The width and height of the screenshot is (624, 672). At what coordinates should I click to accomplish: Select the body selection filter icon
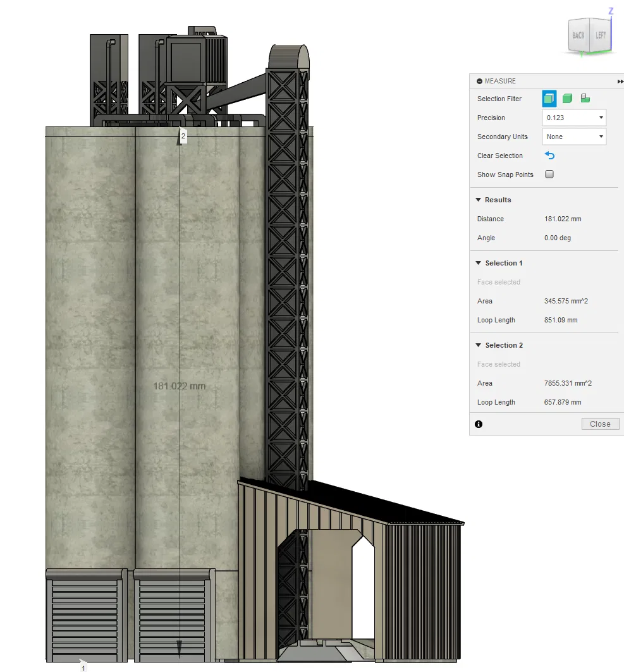click(x=567, y=99)
